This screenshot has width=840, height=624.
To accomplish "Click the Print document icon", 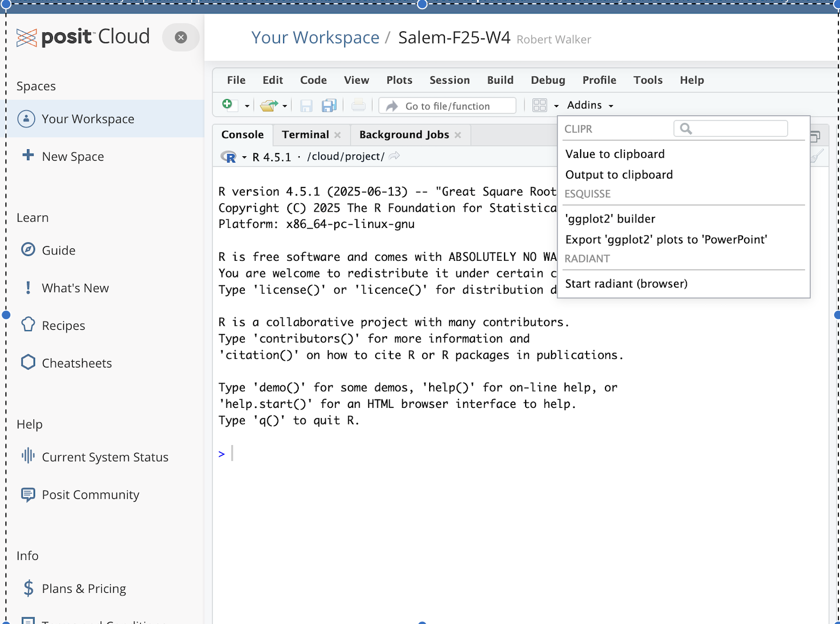I will 359,106.
